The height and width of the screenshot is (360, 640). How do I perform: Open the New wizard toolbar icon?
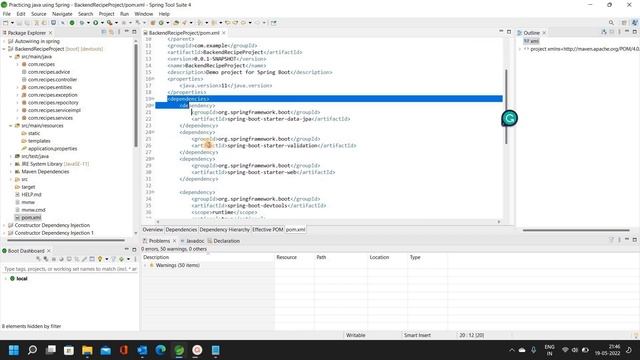click(6, 23)
